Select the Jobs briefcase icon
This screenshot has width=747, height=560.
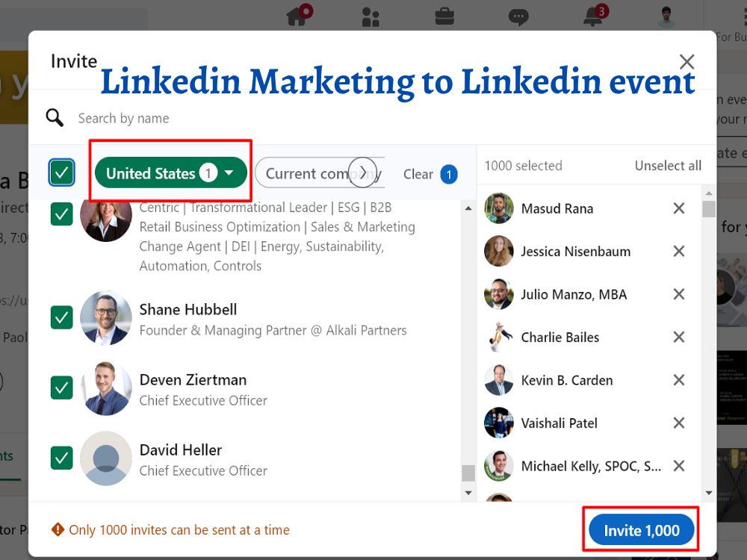pyautogui.click(x=444, y=16)
